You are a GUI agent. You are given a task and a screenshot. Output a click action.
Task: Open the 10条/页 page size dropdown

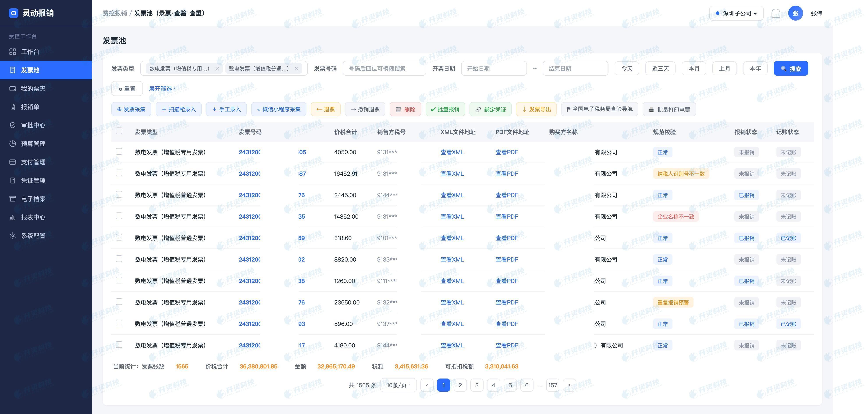(398, 385)
